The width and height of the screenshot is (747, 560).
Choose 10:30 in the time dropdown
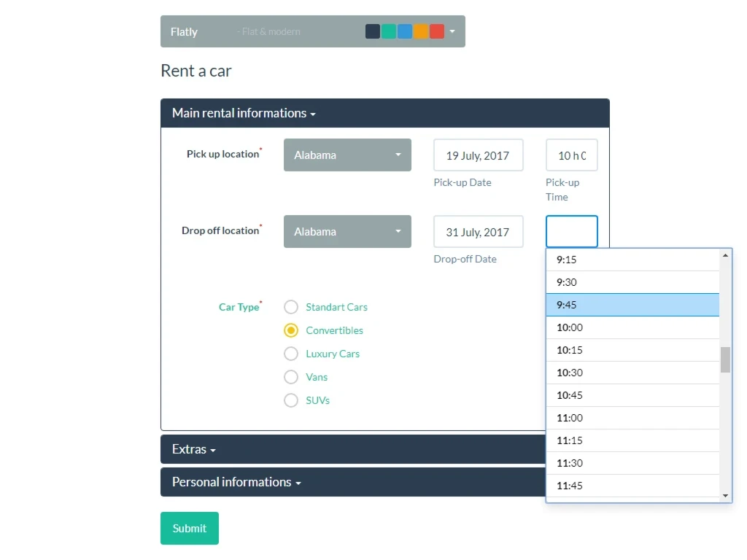click(632, 373)
